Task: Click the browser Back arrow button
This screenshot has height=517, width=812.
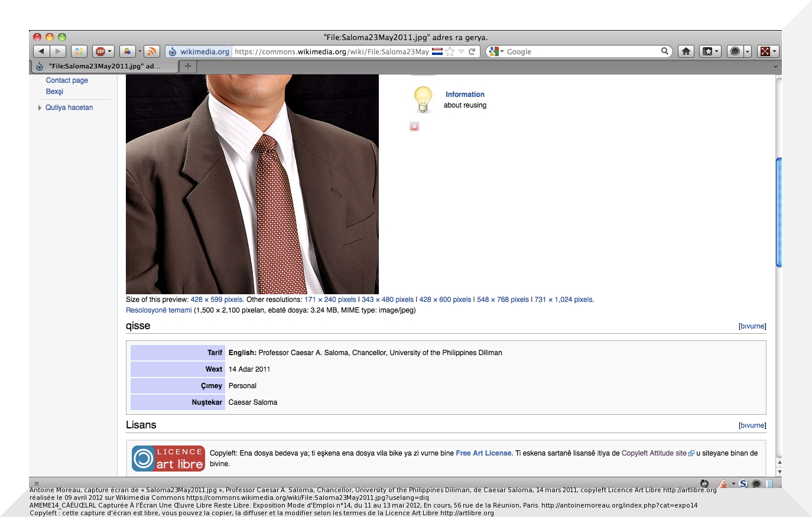Action: (41, 51)
